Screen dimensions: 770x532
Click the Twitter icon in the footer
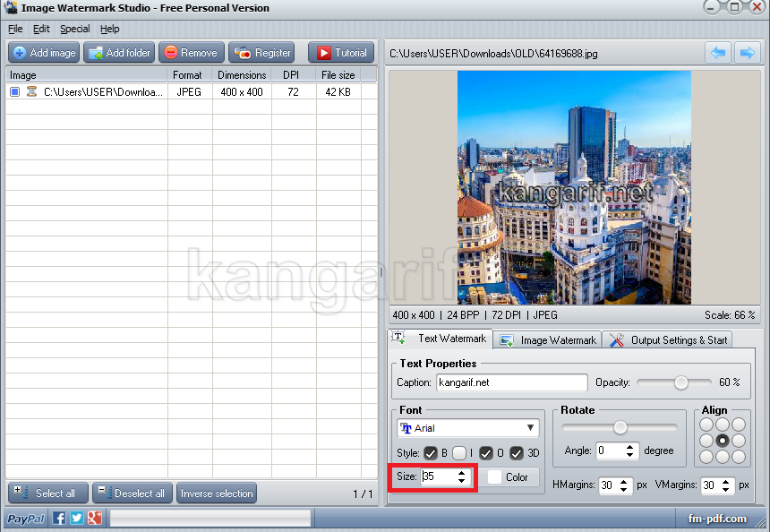click(x=76, y=518)
